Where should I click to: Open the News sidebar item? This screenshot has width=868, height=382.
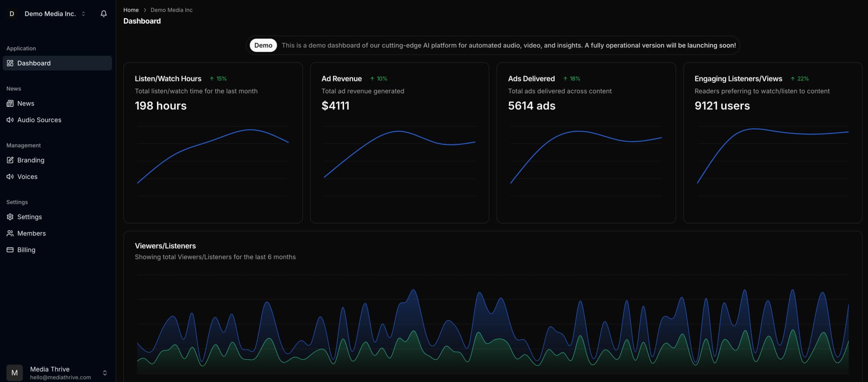(57, 104)
